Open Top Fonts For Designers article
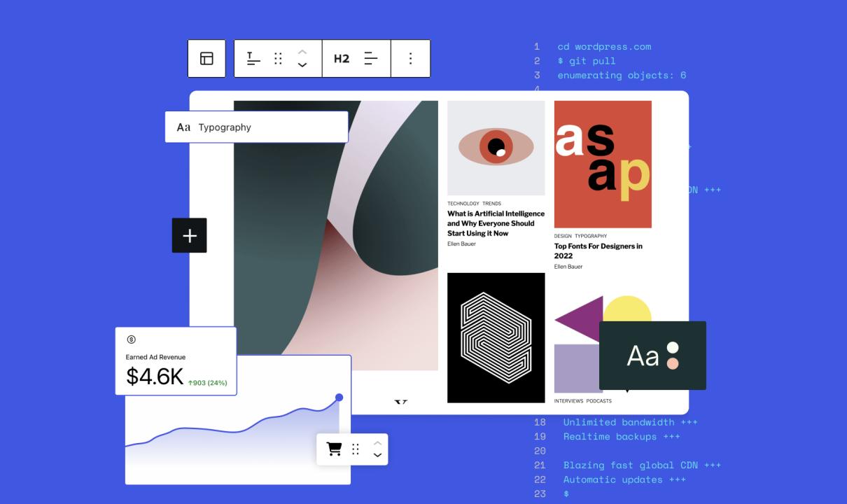The width and height of the screenshot is (847, 504). (598, 251)
